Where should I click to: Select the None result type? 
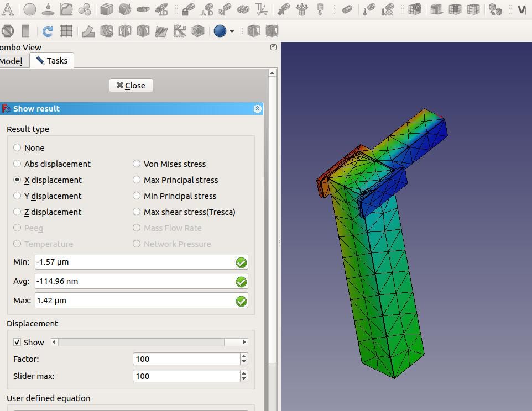29,147
